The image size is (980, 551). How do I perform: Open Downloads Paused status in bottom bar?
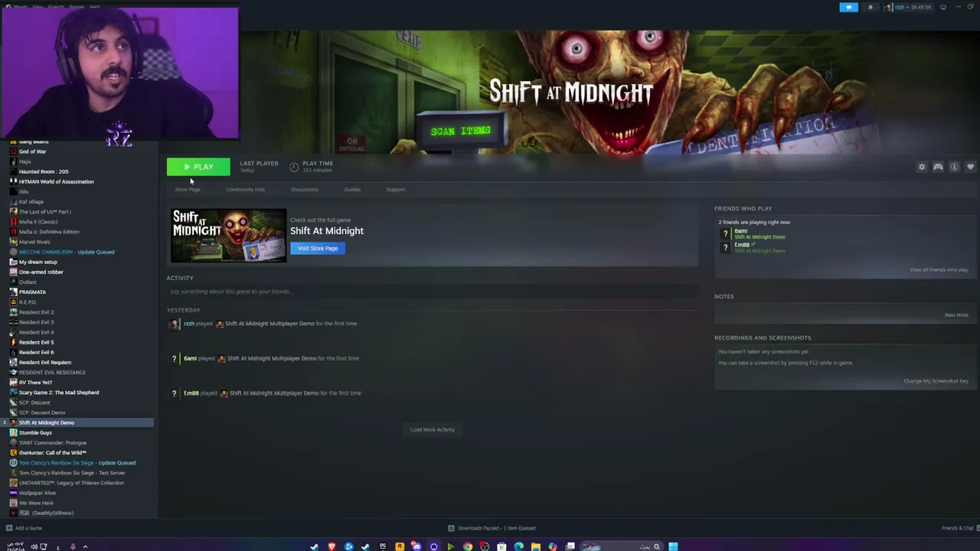pyautogui.click(x=492, y=528)
